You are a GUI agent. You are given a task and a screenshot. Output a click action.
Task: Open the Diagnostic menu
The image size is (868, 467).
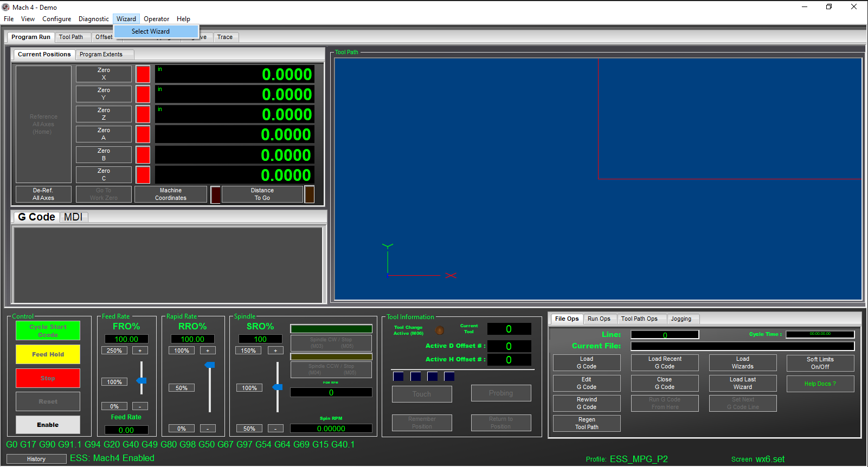pyautogui.click(x=94, y=19)
